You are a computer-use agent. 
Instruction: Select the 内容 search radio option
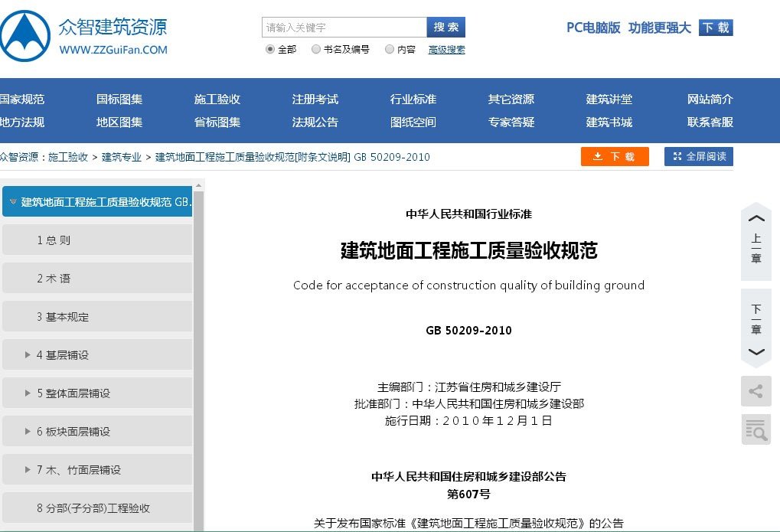(x=390, y=50)
